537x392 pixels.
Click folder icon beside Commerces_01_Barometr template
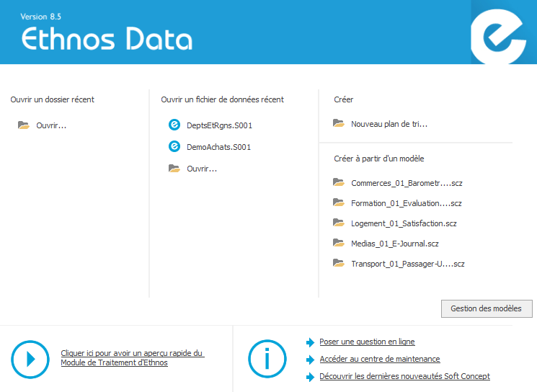(339, 182)
